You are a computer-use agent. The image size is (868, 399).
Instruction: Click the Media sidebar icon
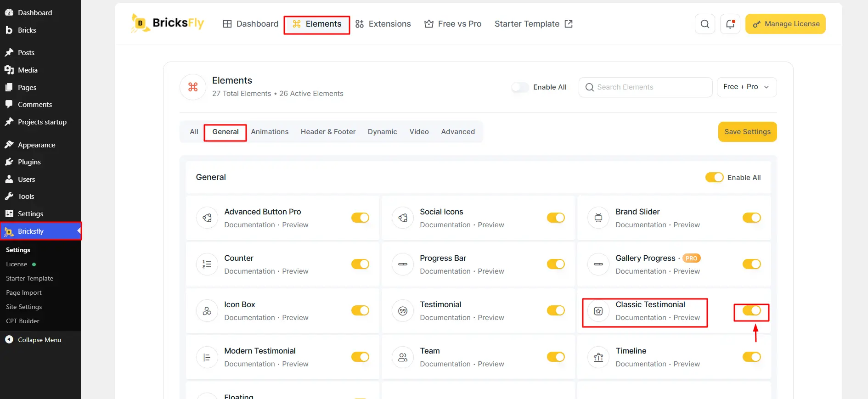click(9, 70)
